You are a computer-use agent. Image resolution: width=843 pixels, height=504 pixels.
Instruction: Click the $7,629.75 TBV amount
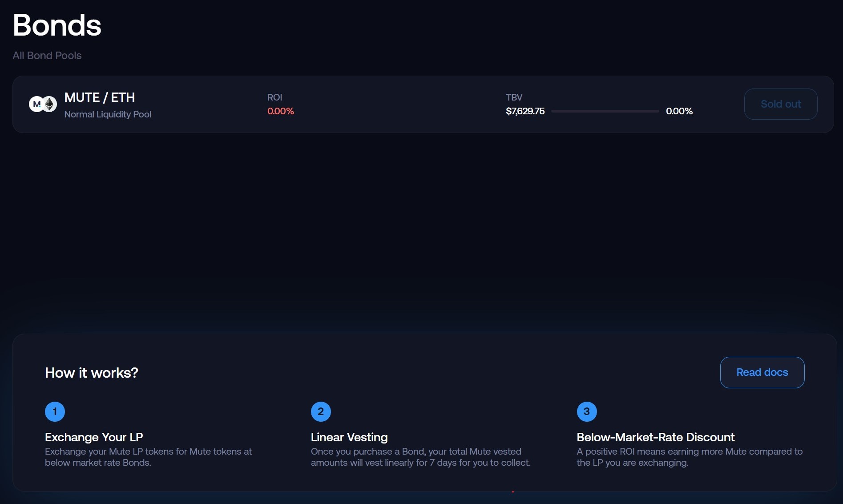tap(525, 111)
